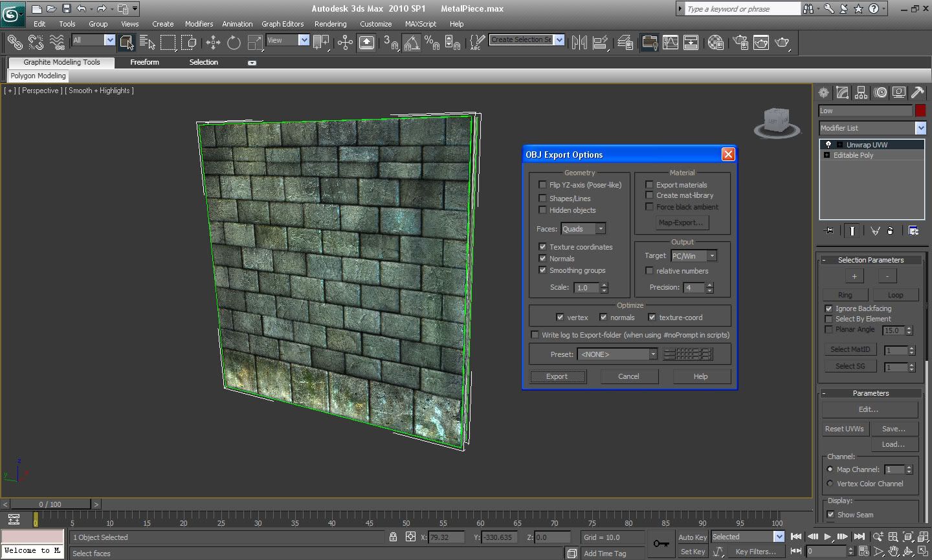
Task: Open the MAXScript menu
Action: pyautogui.click(x=420, y=24)
